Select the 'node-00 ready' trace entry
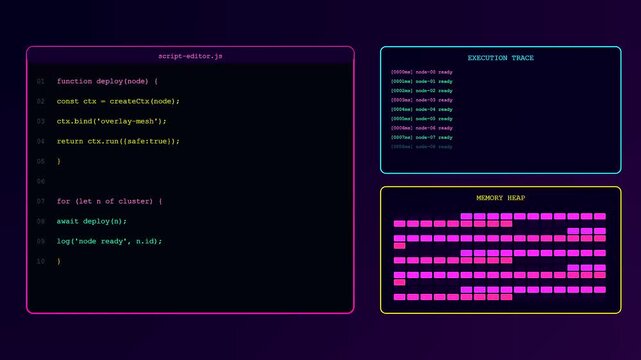The image size is (641, 360). 421,72
